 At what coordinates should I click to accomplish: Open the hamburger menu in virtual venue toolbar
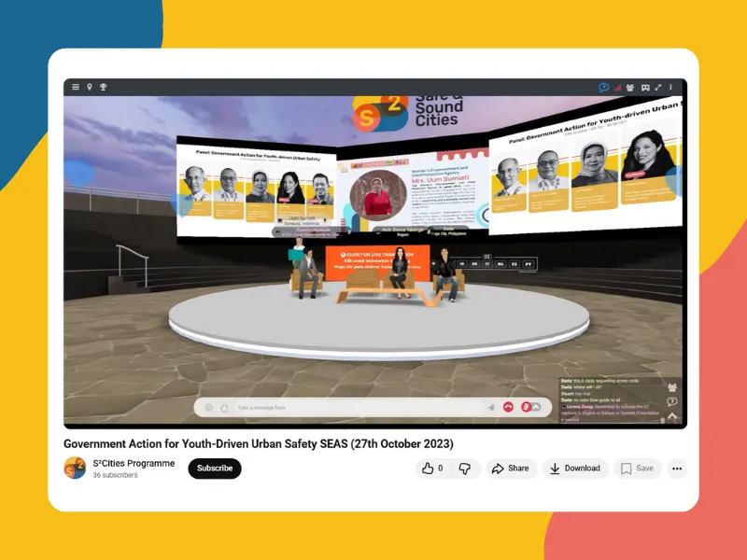click(x=76, y=87)
